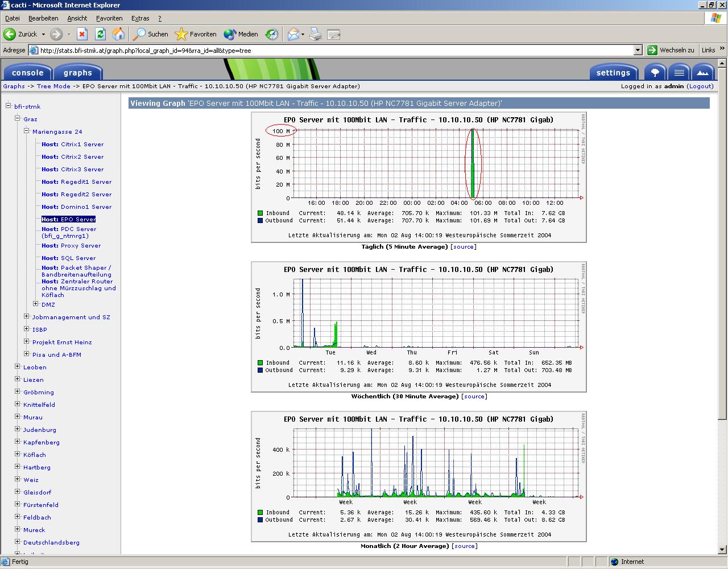Click the Wechseln zu go button

click(671, 50)
